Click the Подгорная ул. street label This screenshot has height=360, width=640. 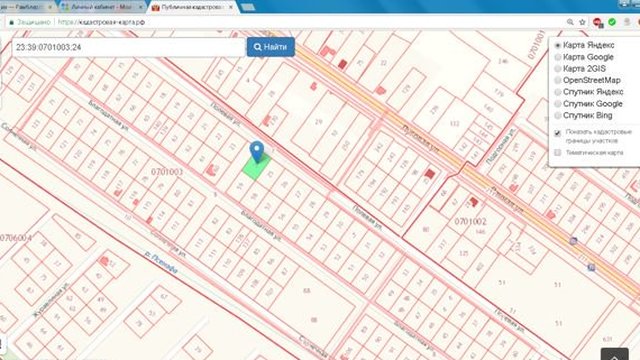coord(500,147)
